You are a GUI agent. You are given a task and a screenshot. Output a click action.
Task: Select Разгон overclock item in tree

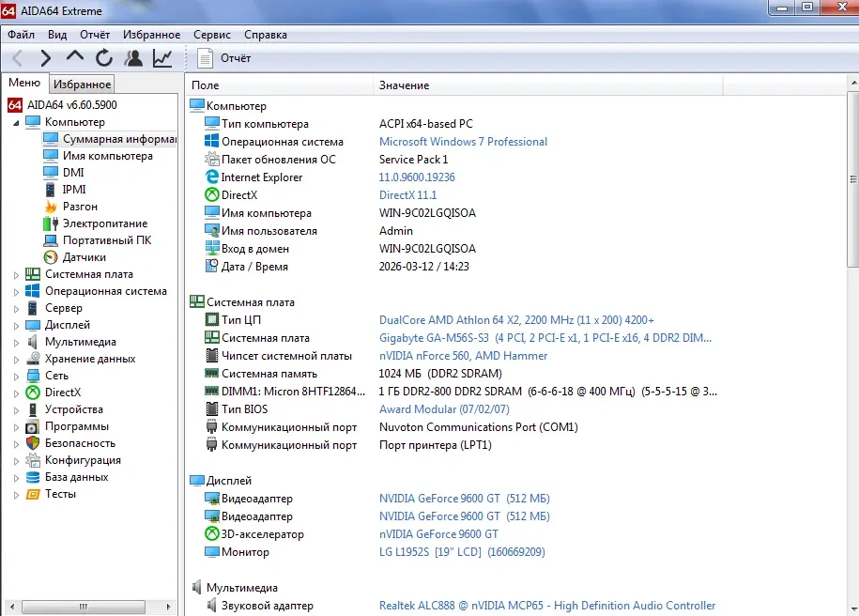tap(80, 207)
